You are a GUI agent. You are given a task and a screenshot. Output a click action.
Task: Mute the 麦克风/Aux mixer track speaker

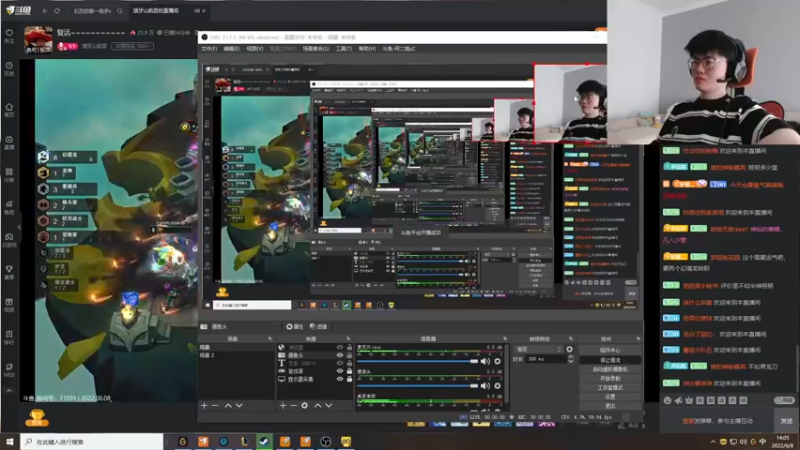(x=485, y=361)
